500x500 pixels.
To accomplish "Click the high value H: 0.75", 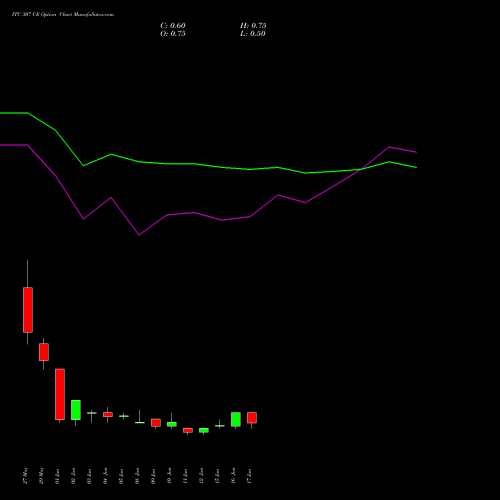I will tap(253, 26).
